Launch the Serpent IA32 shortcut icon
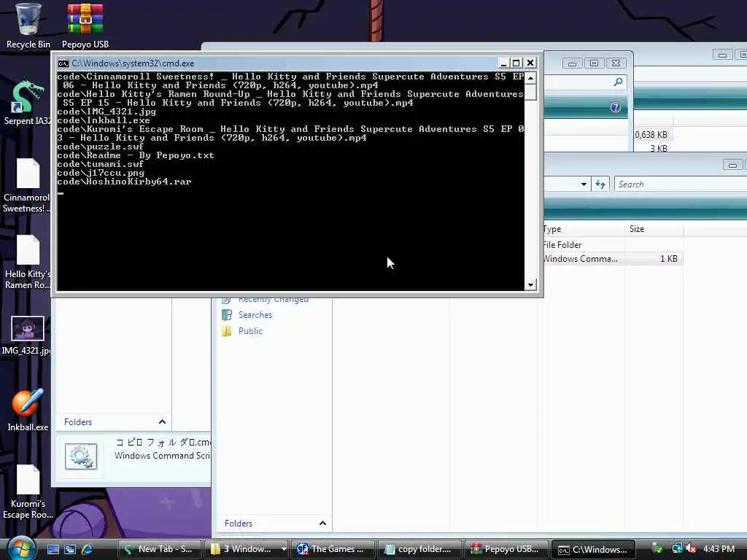This screenshot has width=747, height=560. (x=27, y=103)
